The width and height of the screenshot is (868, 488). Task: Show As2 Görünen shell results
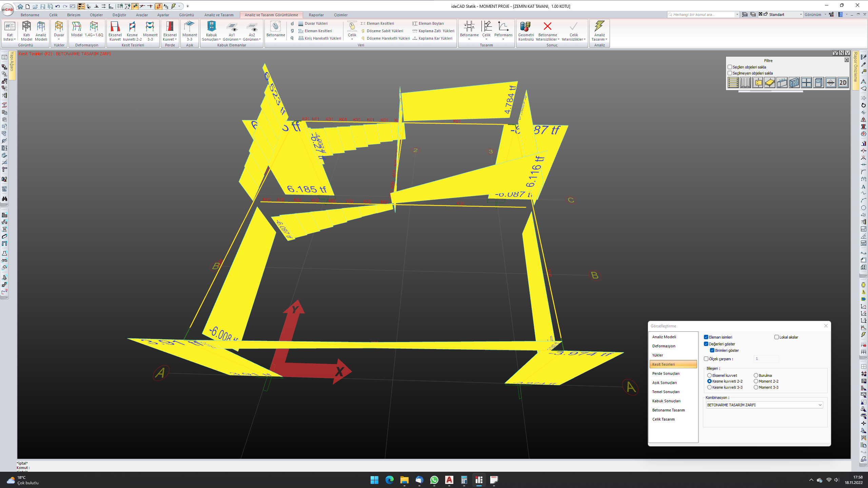[x=252, y=31]
